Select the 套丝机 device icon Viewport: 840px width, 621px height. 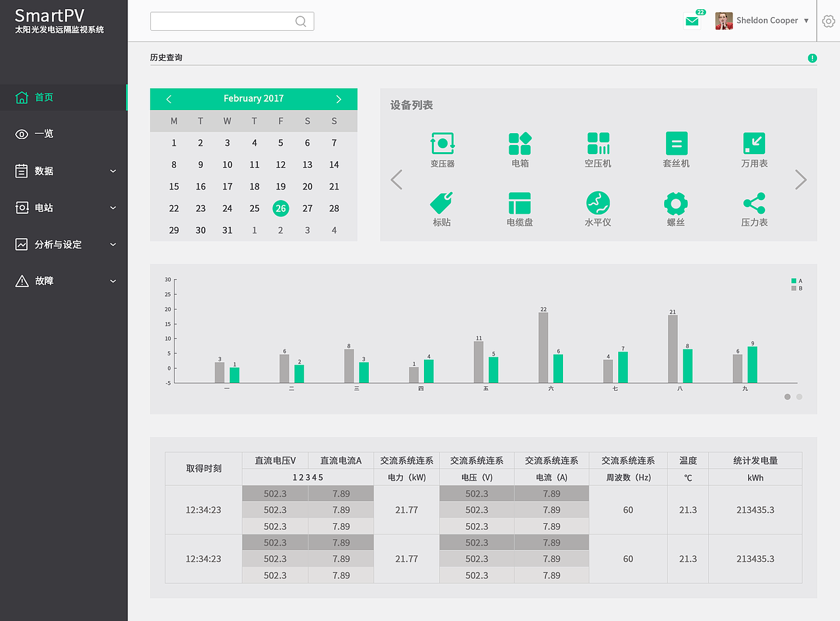coord(676,144)
